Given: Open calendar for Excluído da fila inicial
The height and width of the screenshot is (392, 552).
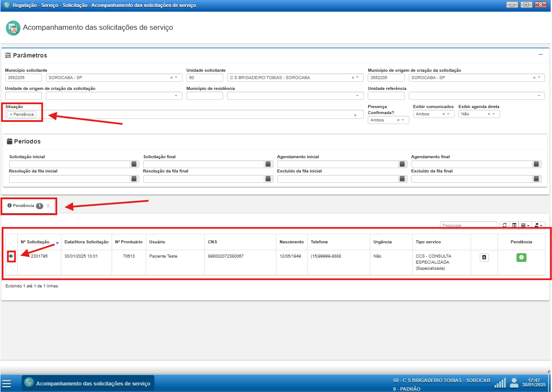Looking at the screenshot, I should click(403, 179).
